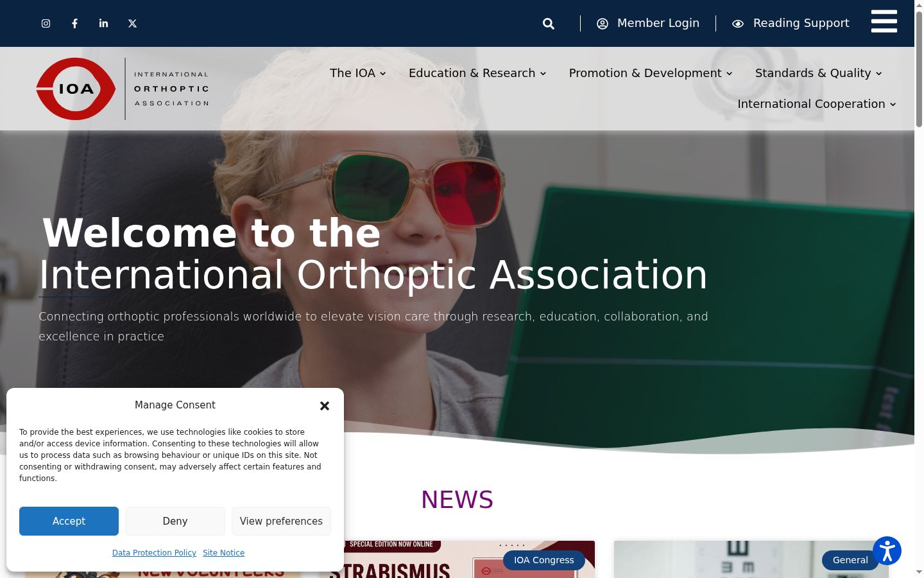Open the Data Protection Policy link
Viewport: 924px width, 578px height.
[x=154, y=553]
